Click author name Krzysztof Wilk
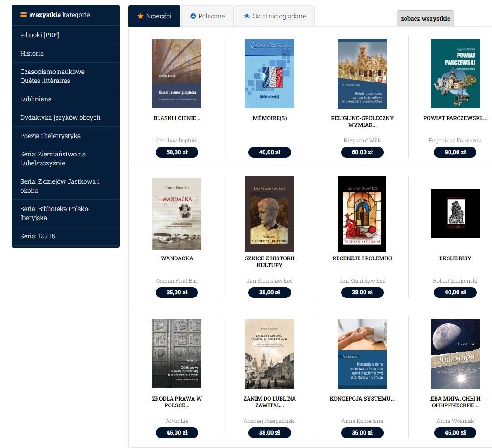The image size is (492, 448). (x=362, y=141)
